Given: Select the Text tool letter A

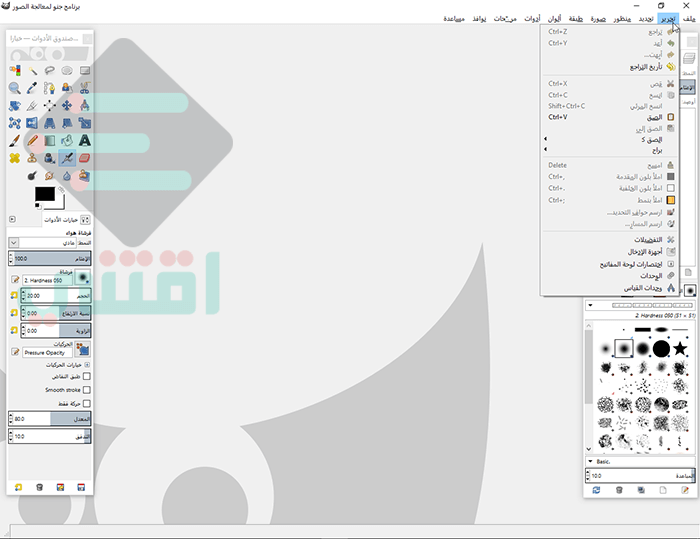Looking at the screenshot, I should point(85,141).
